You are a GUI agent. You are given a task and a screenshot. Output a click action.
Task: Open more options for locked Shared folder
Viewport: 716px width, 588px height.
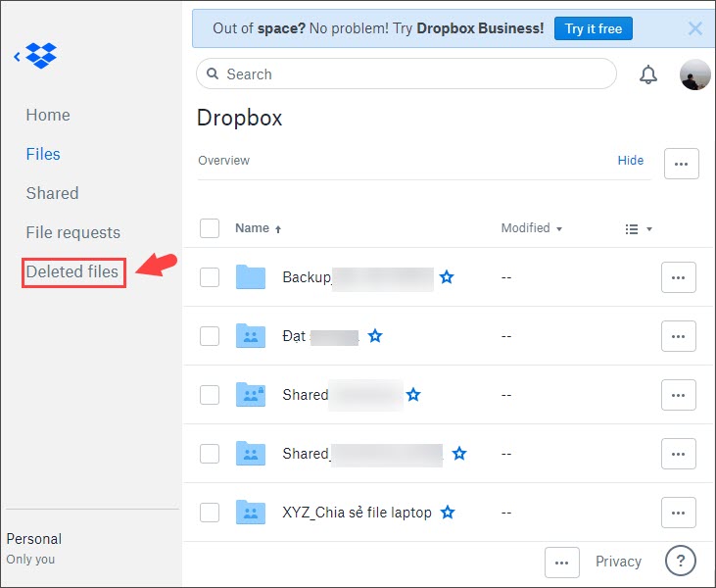679,395
